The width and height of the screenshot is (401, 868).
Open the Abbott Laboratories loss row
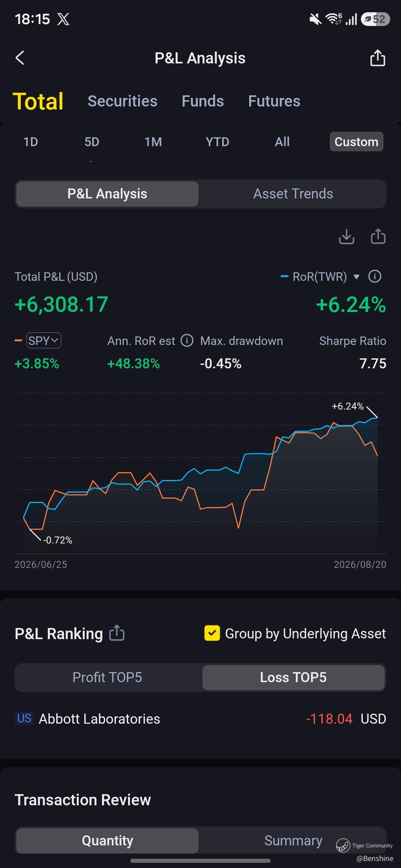coord(200,719)
